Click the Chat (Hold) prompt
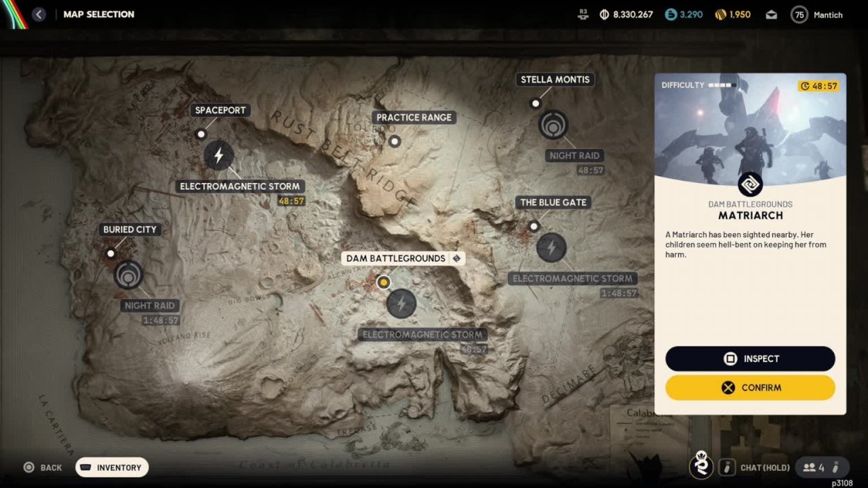This screenshot has width=868, height=488. [x=765, y=468]
